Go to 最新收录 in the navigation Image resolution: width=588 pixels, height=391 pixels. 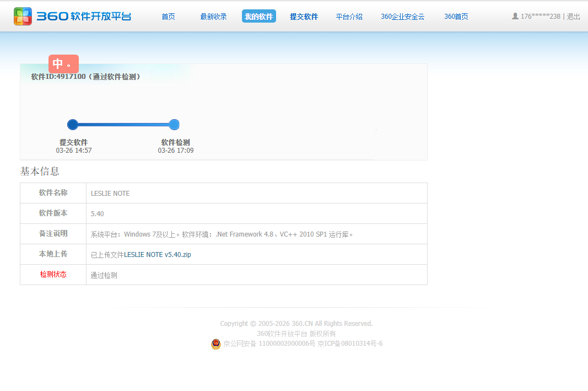213,17
